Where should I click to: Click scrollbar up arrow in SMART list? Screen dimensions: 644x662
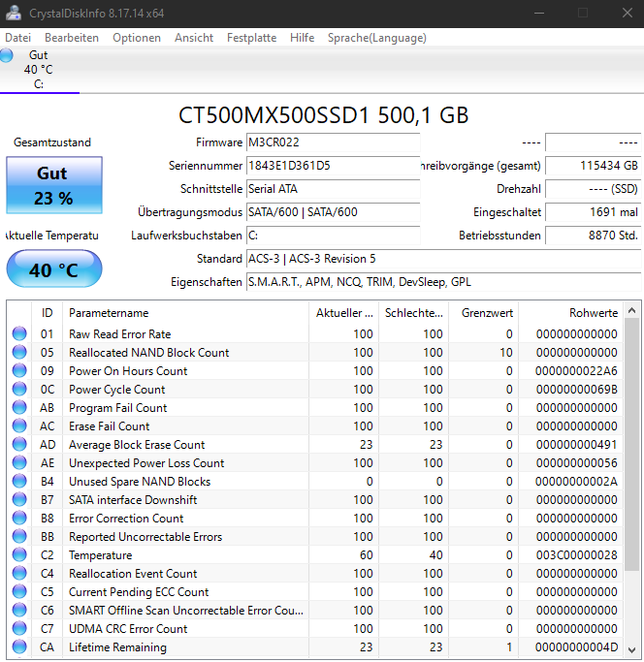pos(632,311)
